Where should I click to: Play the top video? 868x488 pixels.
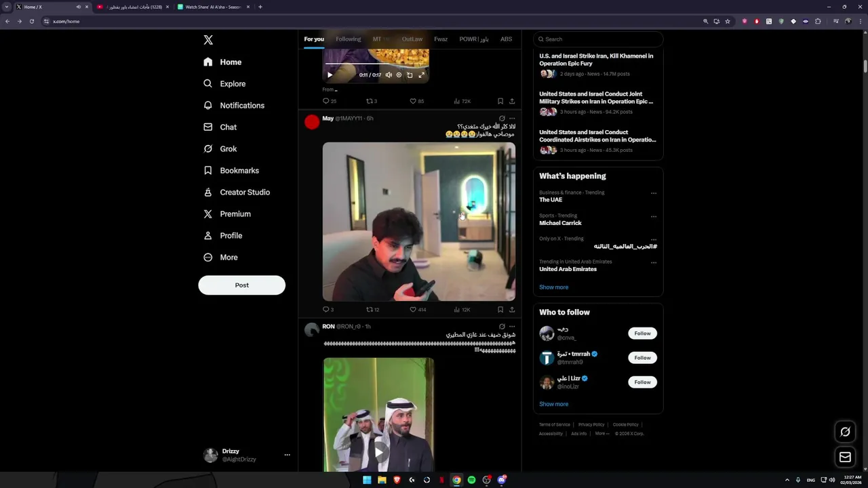pyautogui.click(x=330, y=75)
